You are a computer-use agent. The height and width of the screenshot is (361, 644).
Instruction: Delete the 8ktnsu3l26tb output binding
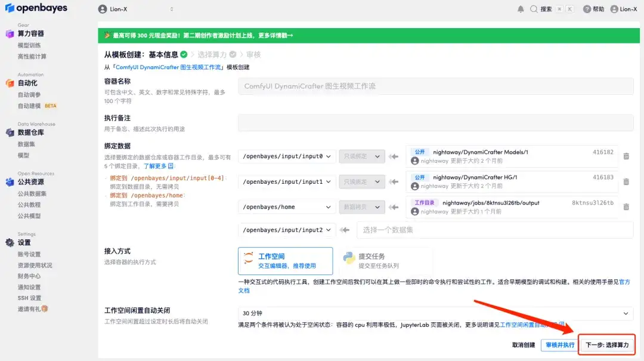tap(626, 207)
